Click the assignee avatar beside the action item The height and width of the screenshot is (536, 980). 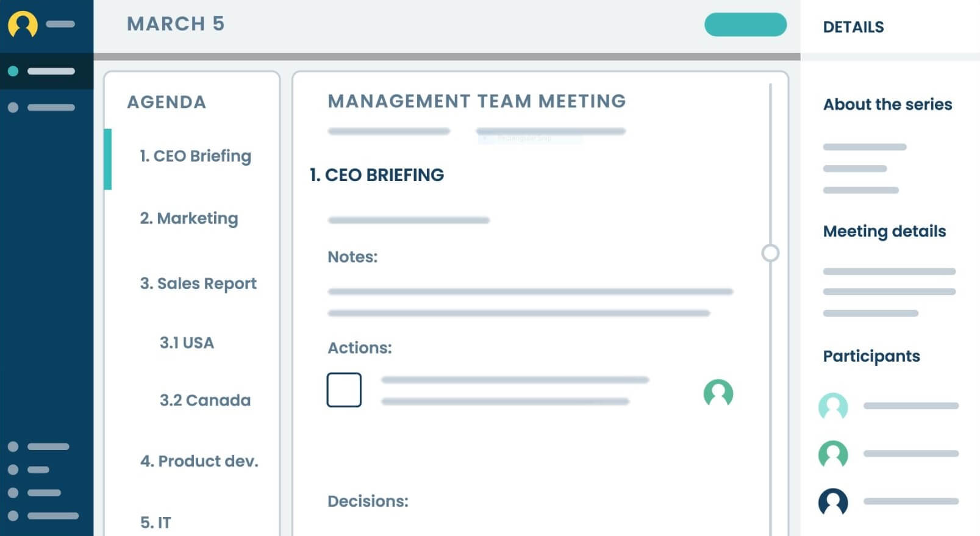718,393
